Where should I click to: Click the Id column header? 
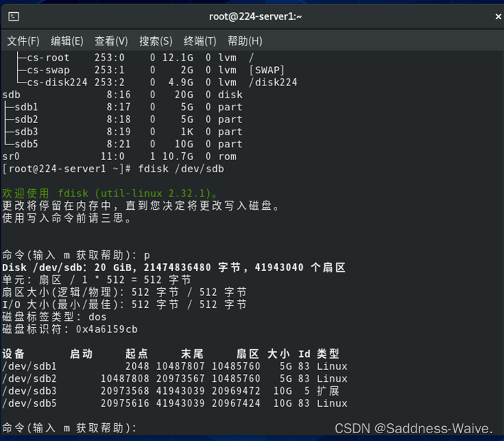click(x=304, y=354)
